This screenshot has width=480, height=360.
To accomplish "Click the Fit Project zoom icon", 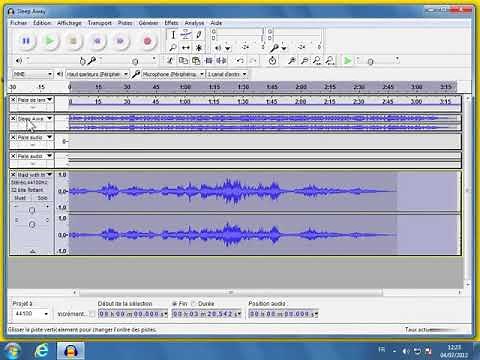I will coord(330,61).
